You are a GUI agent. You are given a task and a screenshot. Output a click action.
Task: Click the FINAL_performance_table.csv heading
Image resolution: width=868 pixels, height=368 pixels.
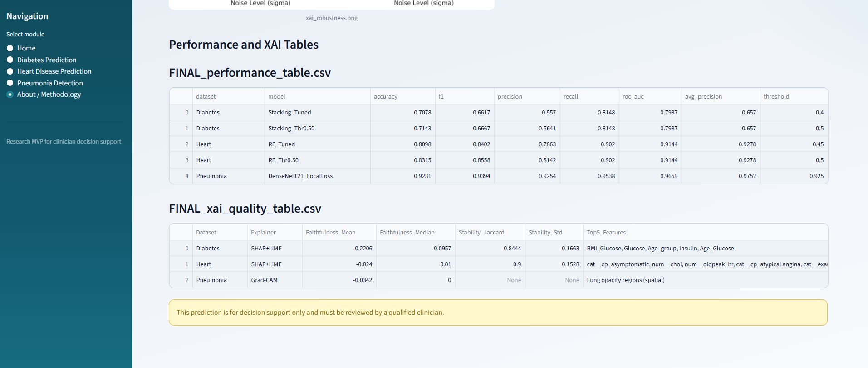point(250,73)
